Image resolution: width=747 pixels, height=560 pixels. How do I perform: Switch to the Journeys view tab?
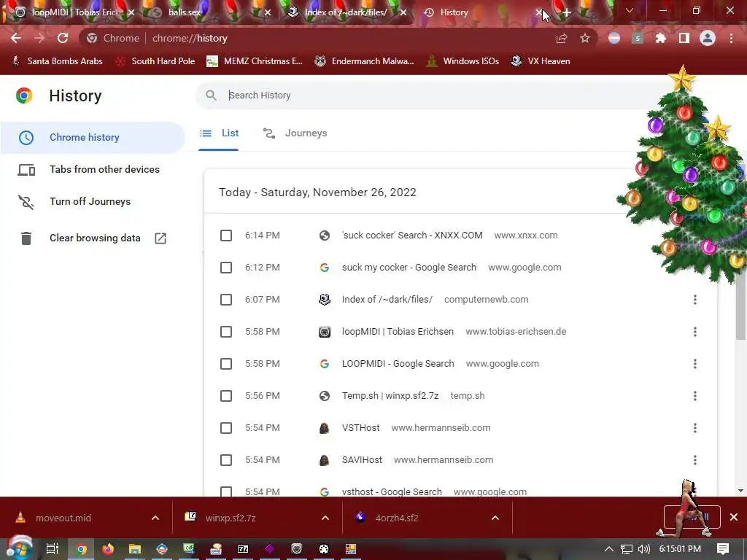click(295, 133)
